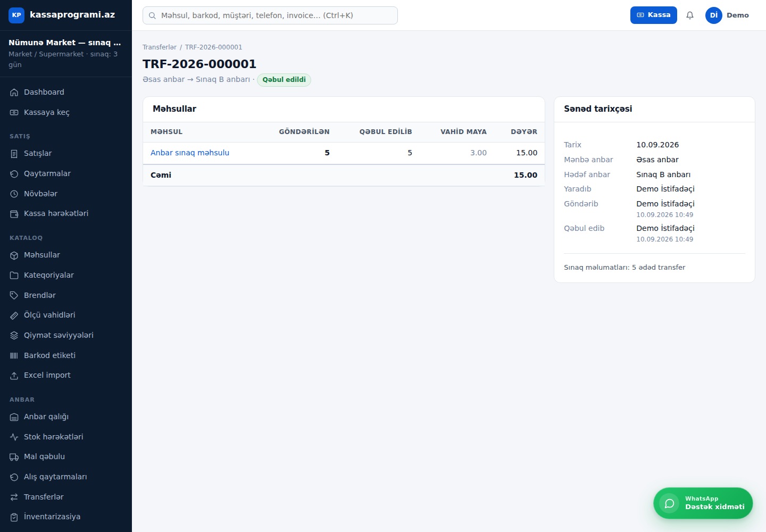Click the notification bell icon
This screenshot has height=532, width=766.
pos(690,15)
